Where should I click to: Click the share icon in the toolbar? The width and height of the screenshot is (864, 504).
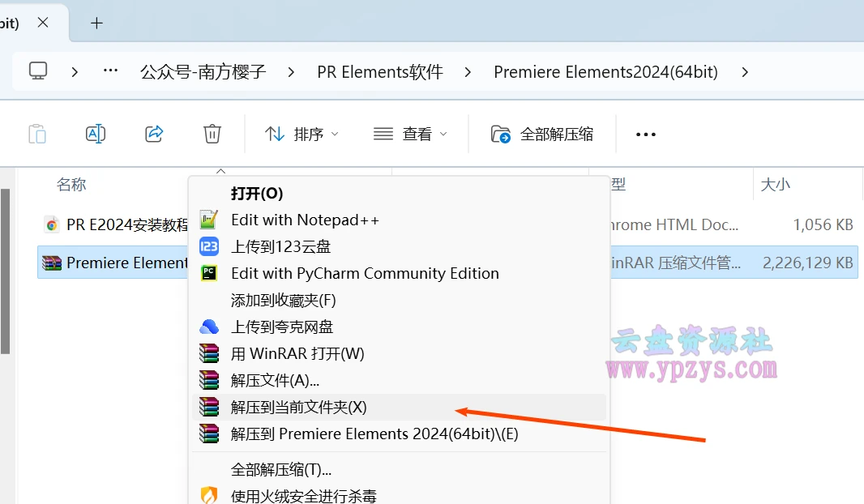click(x=154, y=134)
